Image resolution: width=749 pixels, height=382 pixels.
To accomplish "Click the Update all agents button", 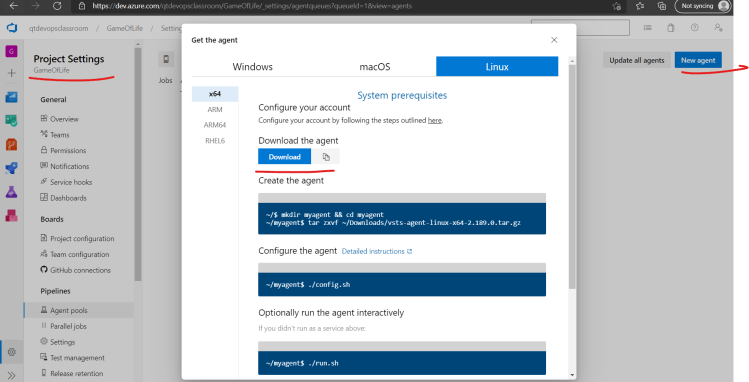I will (637, 60).
